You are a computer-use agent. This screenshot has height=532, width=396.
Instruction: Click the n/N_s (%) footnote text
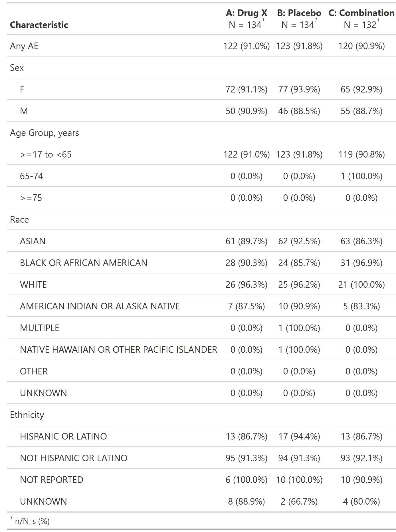click(x=32, y=521)
